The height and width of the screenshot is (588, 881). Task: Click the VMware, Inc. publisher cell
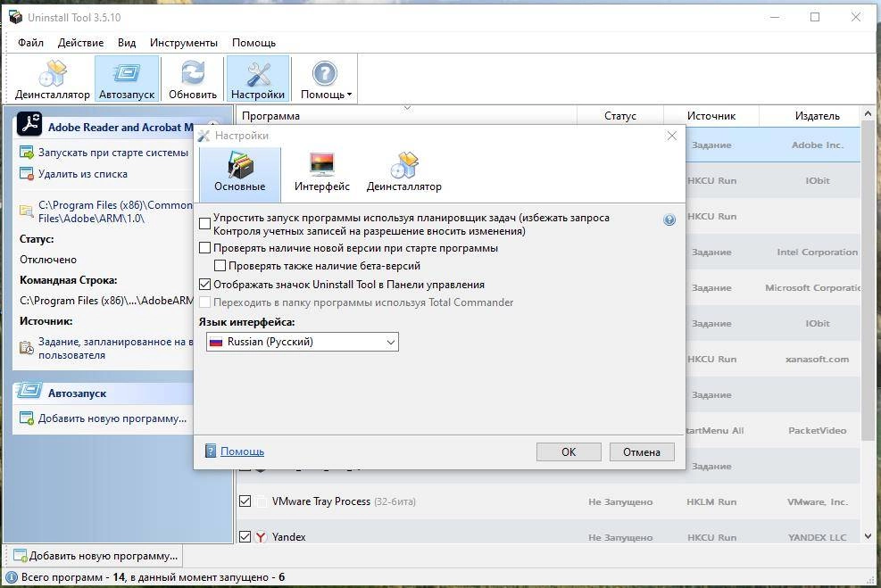(x=817, y=502)
